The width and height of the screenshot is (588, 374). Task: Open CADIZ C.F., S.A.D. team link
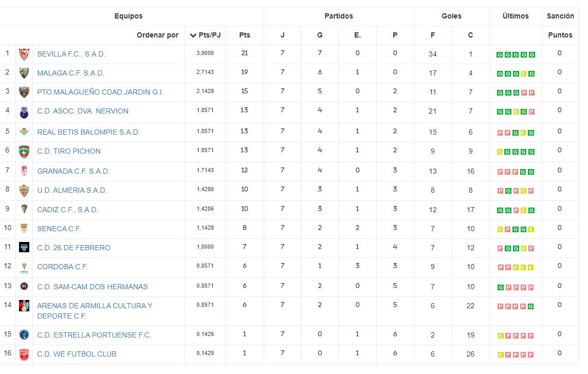coord(67,210)
